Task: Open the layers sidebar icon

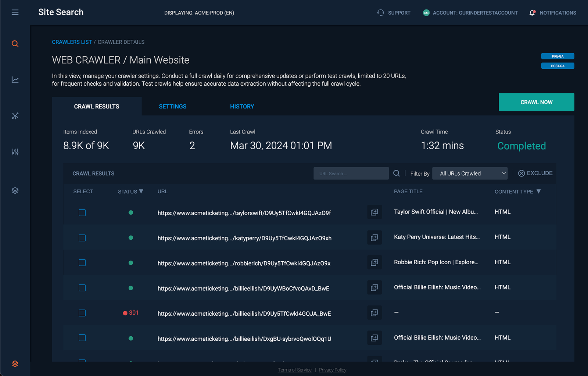Action: pyautogui.click(x=15, y=190)
